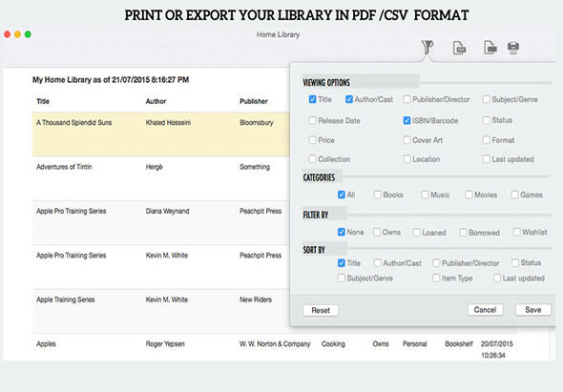Sort by Item Type

coord(436,278)
